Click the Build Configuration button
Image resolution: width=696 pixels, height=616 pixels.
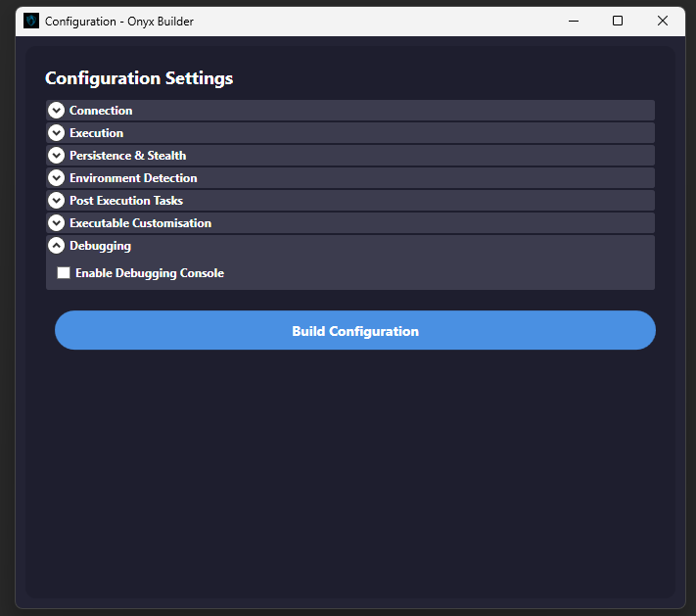coord(355,330)
